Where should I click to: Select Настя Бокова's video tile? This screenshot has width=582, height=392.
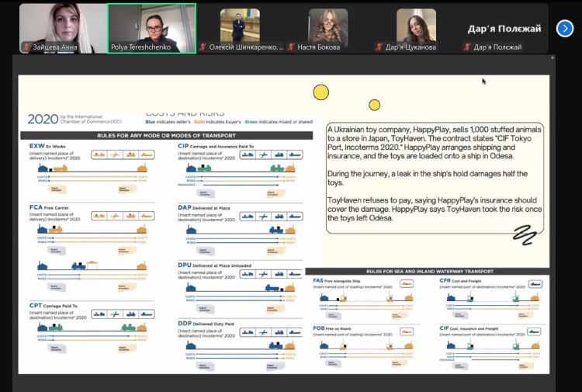click(328, 29)
